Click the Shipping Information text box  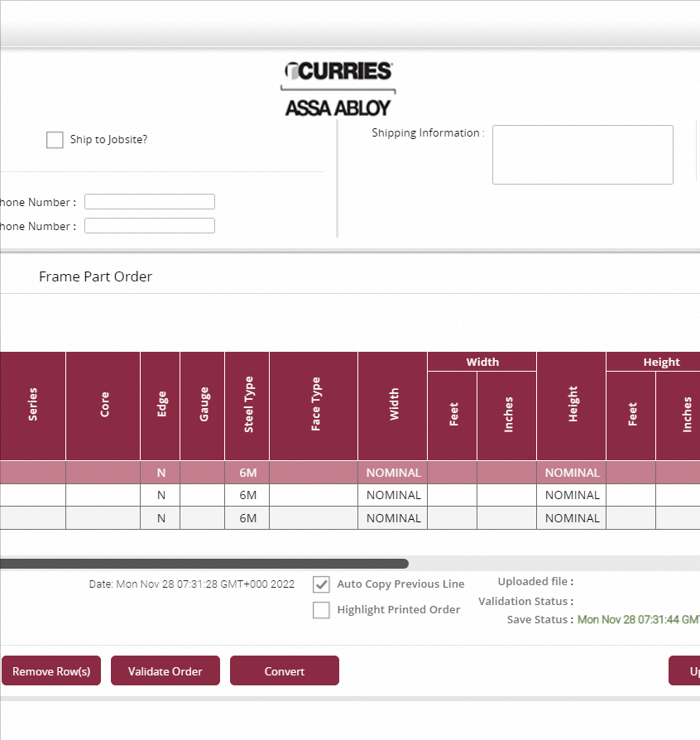pos(583,155)
